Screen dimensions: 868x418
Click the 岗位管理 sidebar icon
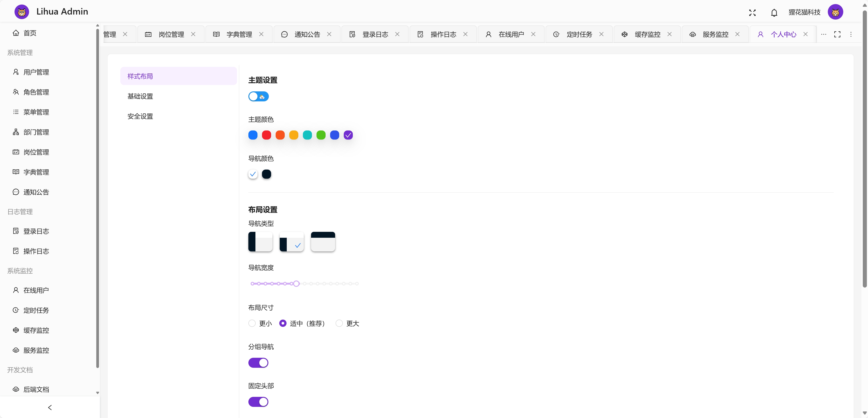[16, 152]
